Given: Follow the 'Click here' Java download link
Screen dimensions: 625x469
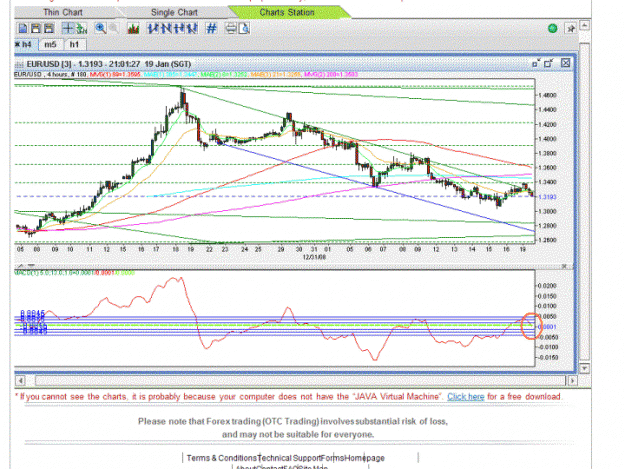Looking at the screenshot, I should tap(466, 397).
